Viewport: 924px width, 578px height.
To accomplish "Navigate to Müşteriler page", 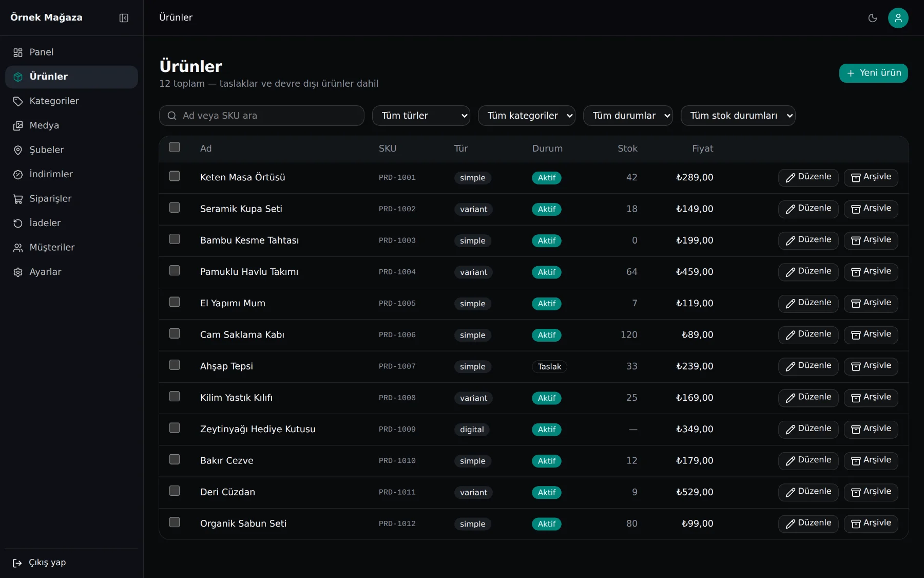I will pyautogui.click(x=71, y=248).
